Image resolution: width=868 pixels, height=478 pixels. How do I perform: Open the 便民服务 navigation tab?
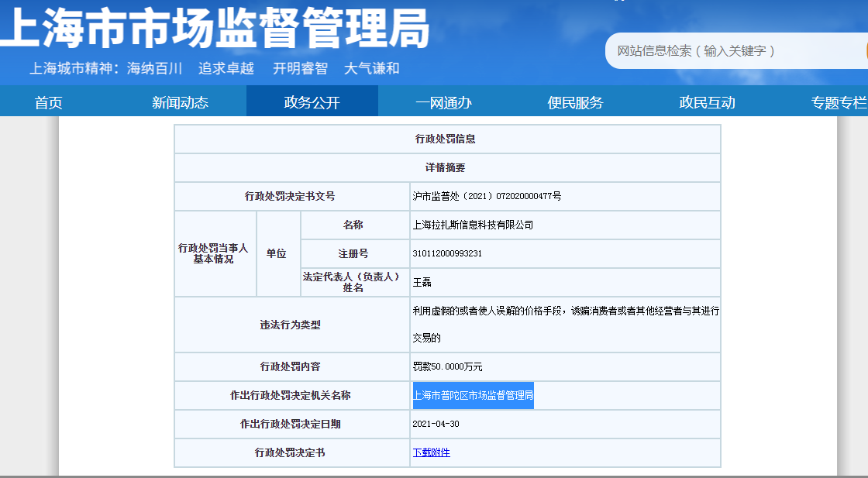click(x=575, y=102)
